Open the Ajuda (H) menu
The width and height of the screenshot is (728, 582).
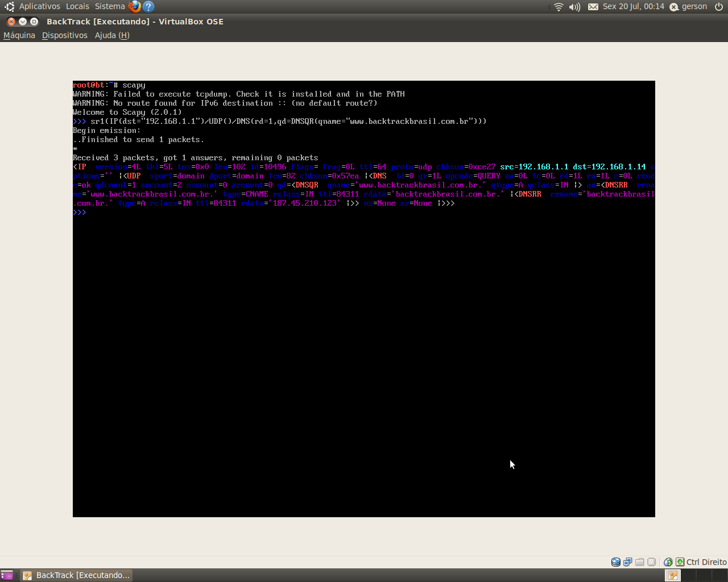[x=112, y=35]
